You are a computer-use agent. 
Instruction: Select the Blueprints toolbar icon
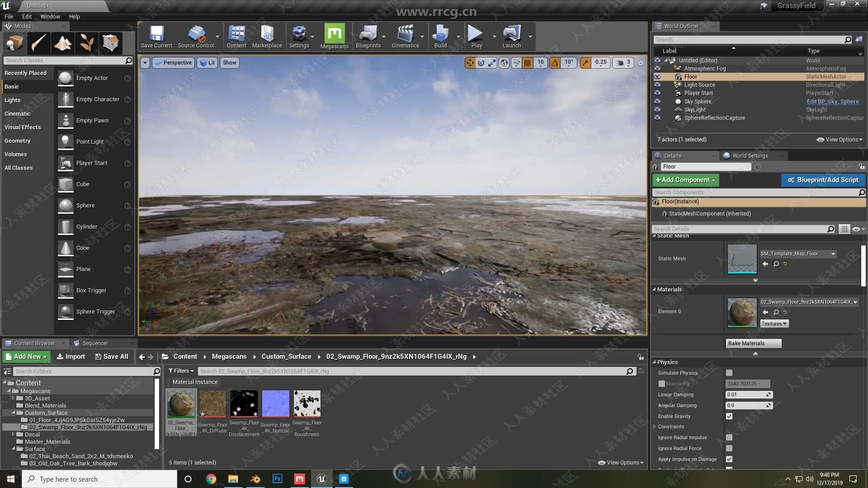pos(367,38)
